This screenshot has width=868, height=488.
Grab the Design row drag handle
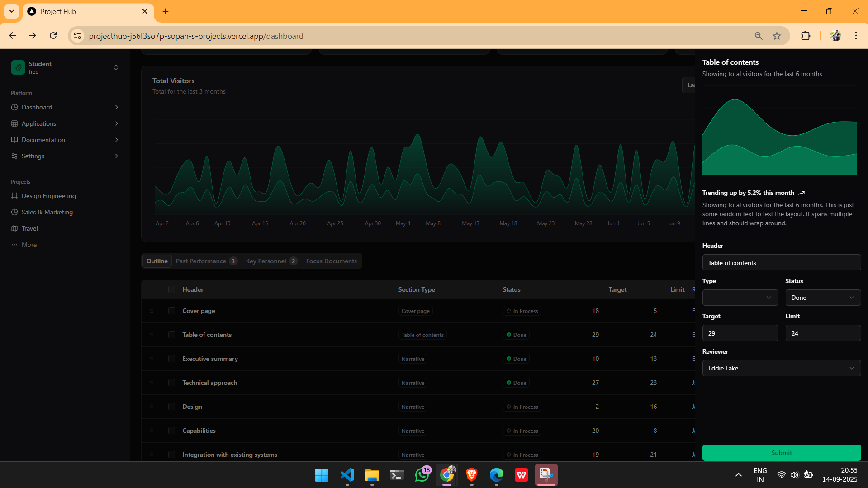click(x=152, y=407)
